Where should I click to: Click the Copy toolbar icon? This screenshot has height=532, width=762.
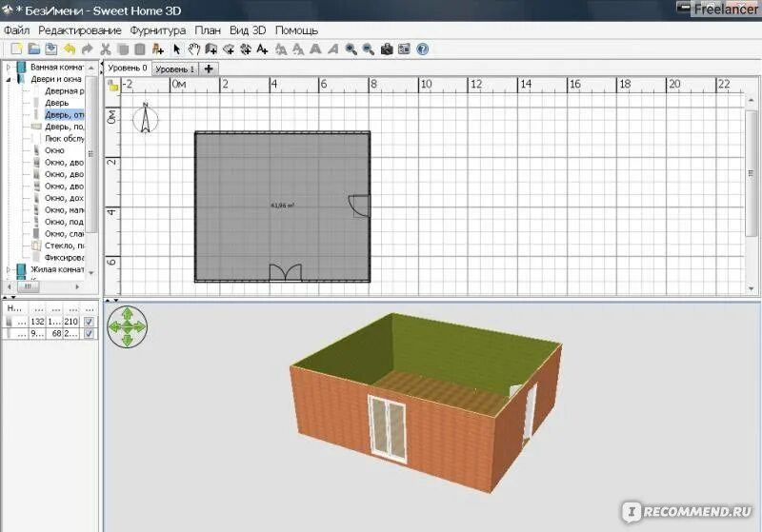(123, 49)
